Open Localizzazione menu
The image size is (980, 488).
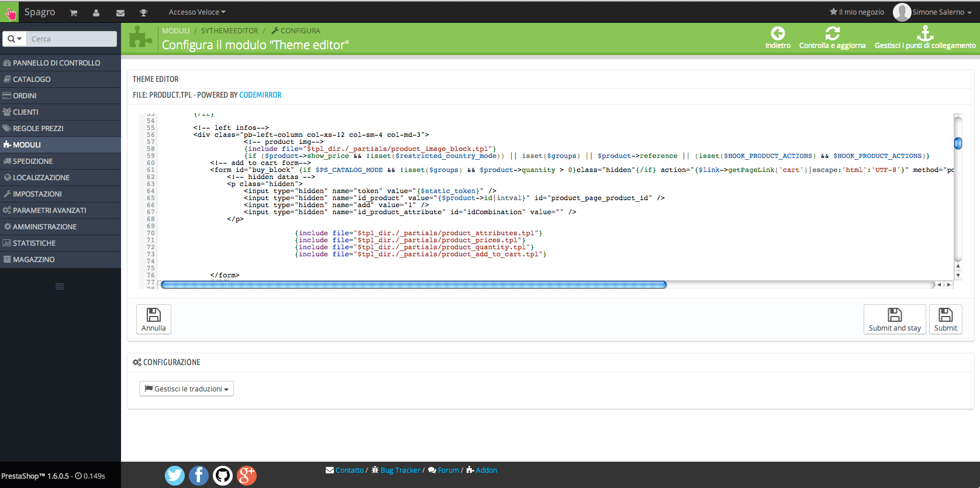(60, 177)
